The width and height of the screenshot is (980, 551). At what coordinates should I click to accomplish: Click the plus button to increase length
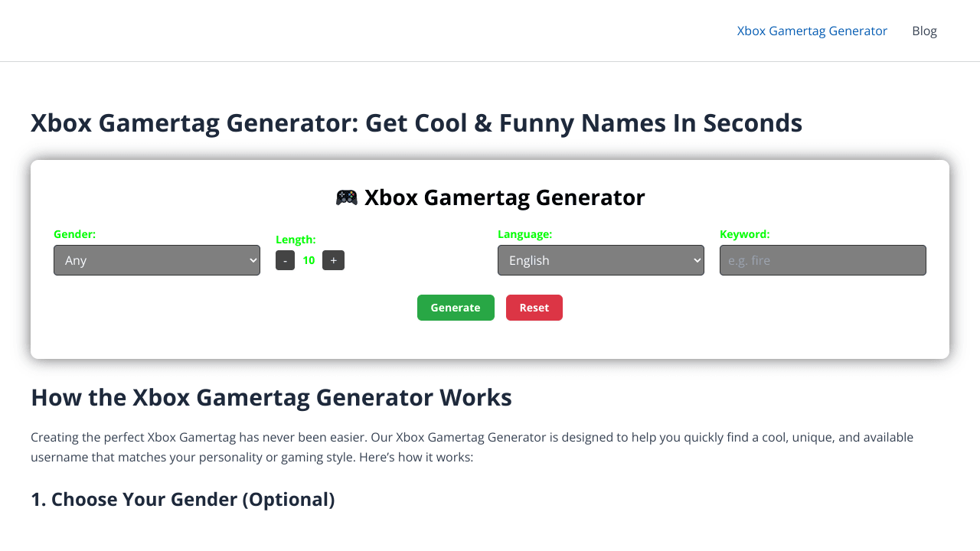point(333,260)
